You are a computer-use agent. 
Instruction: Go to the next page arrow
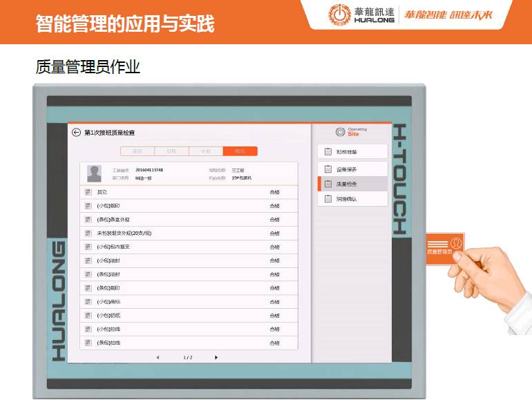point(216,357)
